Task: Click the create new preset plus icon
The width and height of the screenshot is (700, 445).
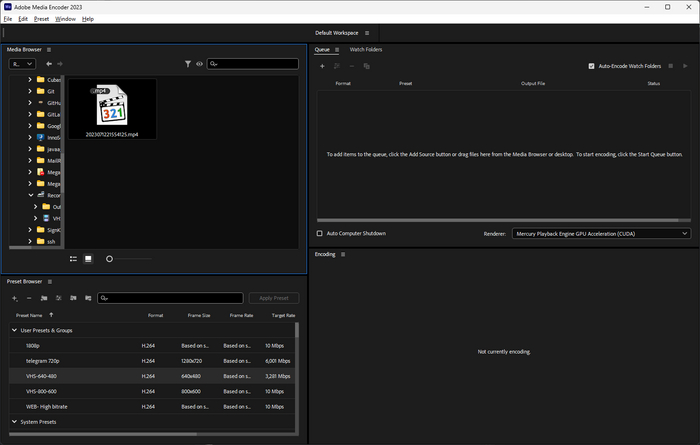Action: pyautogui.click(x=14, y=298)
